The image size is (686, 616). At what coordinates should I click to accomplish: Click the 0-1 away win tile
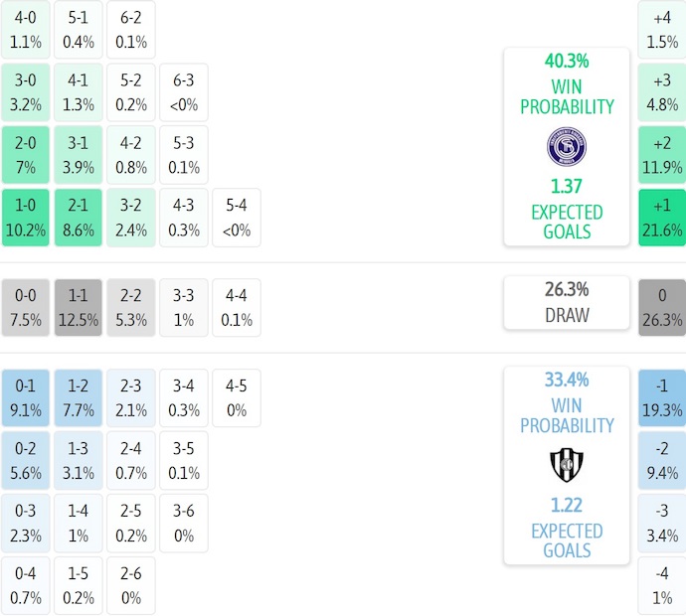pyautogui.click(x=25, y=396)
